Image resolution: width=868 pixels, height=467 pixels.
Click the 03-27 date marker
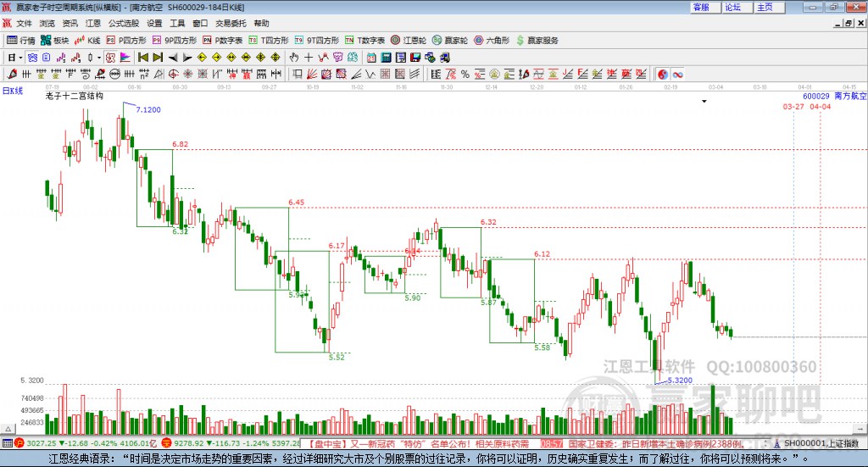coord(793,106)
